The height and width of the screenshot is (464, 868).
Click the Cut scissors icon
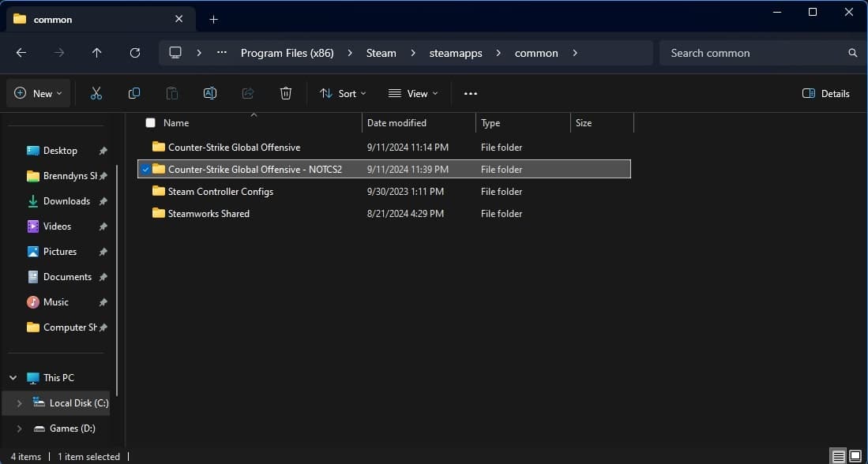96,93
